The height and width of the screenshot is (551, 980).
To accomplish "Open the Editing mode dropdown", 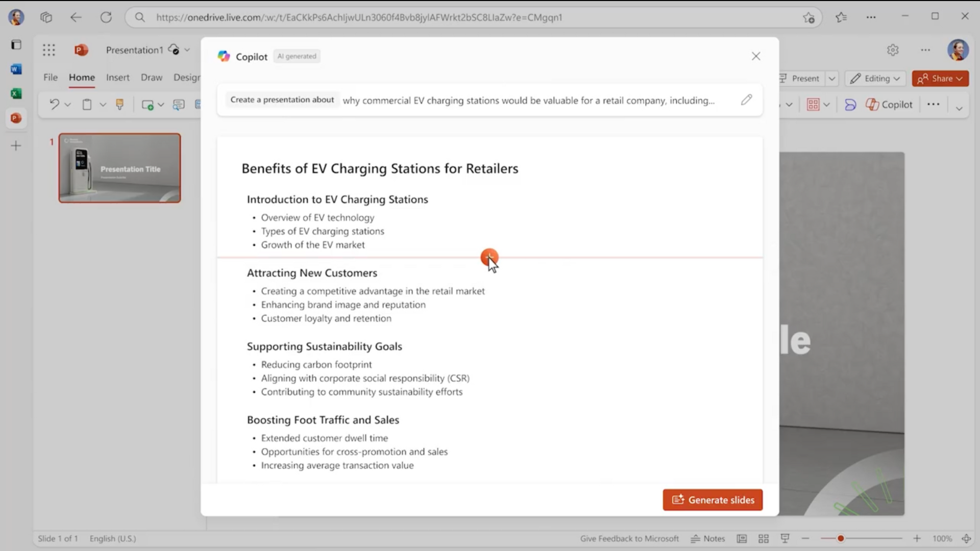I will click(x=875, y=79).
